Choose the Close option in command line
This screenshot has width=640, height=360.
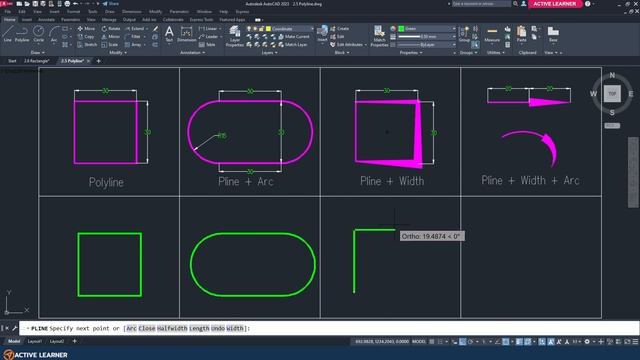[x=147, y=328]
